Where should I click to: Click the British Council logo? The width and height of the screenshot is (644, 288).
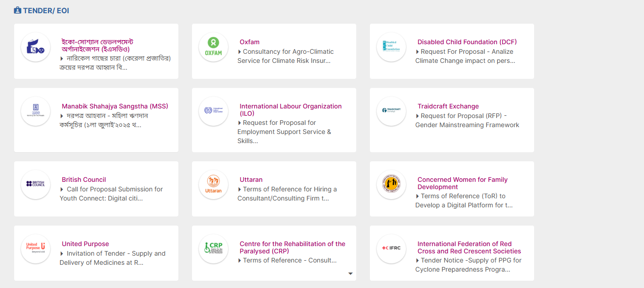pos(36,184)
